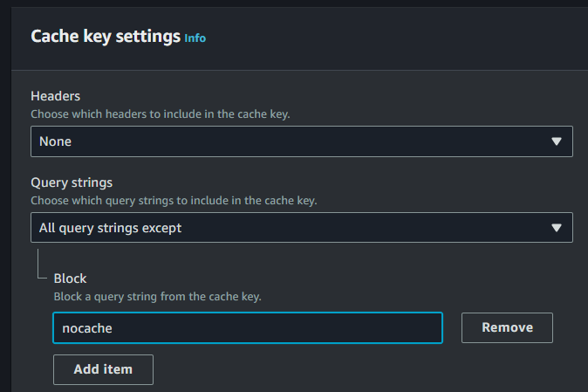
Task: Focus the nocache query string field
Action: point(248,328)
